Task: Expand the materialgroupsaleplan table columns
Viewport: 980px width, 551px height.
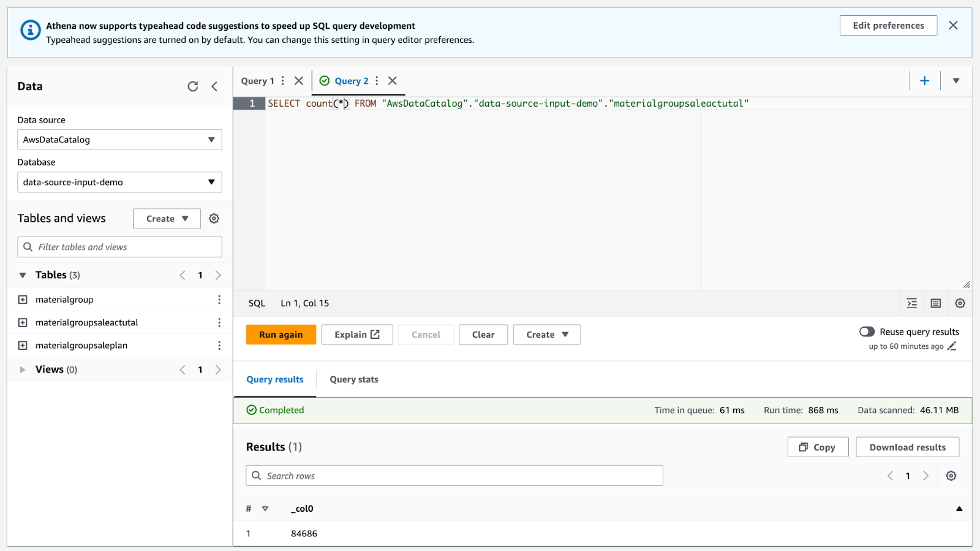Action: (x=23, y=346)
